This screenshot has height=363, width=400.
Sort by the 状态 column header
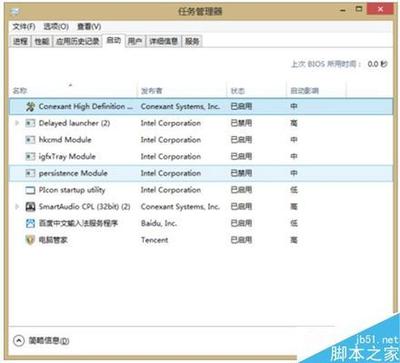coord(257,90)
